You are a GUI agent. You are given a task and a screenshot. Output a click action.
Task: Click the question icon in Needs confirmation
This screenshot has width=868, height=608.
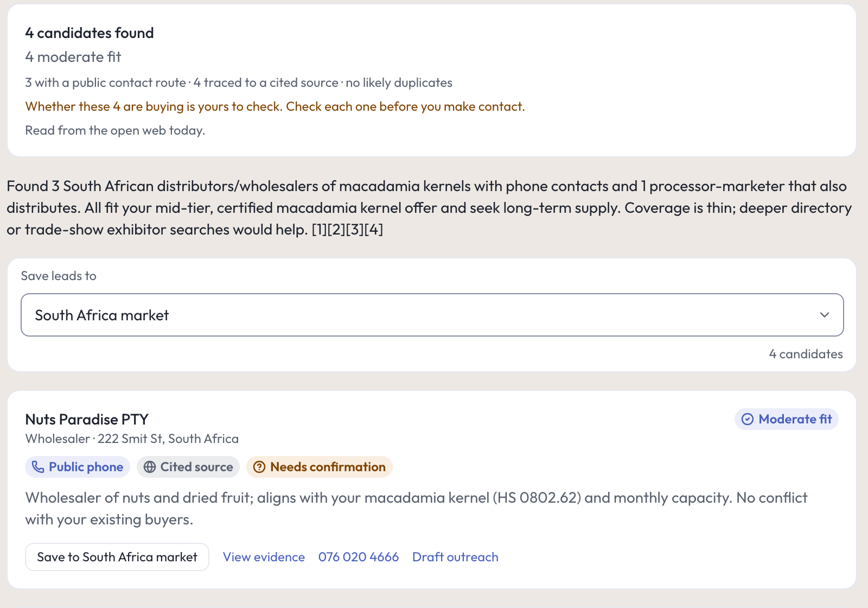[259, 467]
